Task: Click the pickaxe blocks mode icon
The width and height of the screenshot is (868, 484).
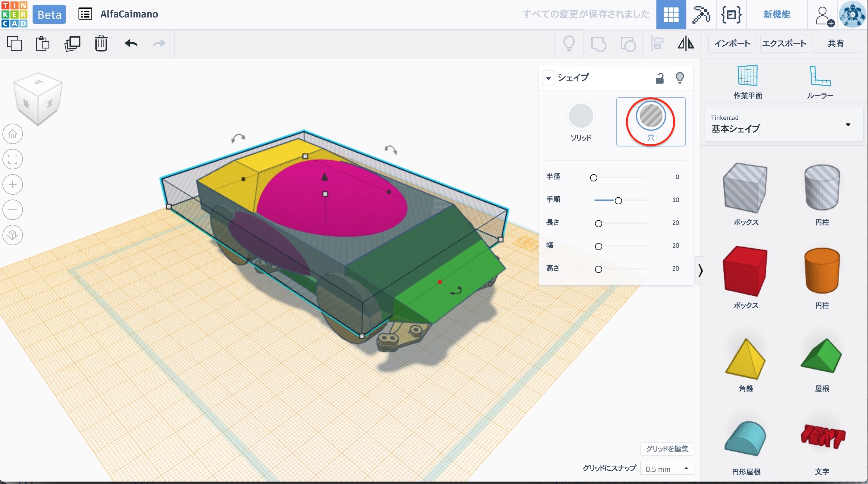Action: 700,14
